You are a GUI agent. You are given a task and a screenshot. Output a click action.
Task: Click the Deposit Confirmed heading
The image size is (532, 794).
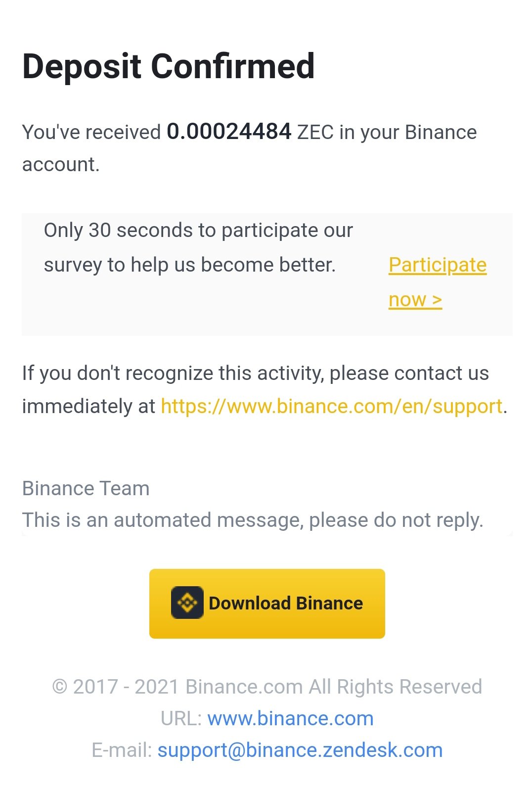point(169,66)
